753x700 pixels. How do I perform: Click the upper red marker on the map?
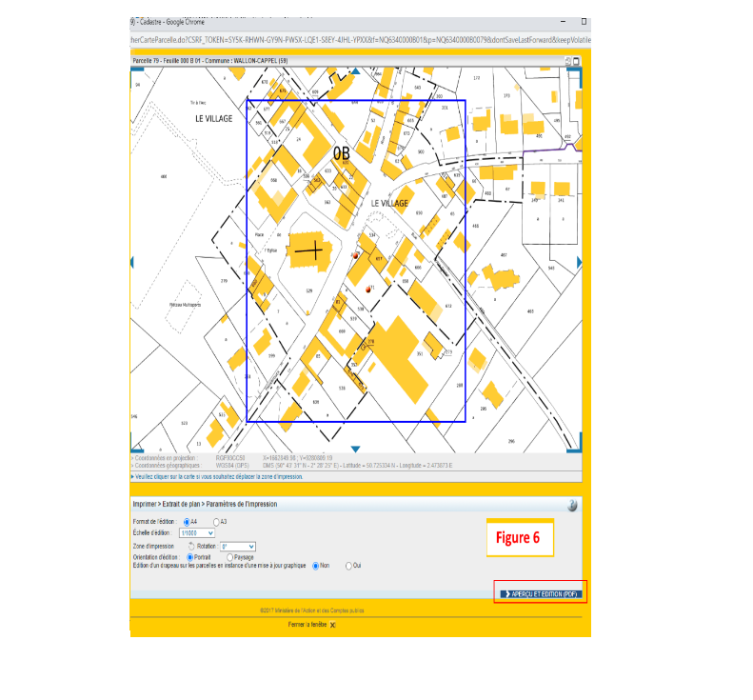(356, 255)
